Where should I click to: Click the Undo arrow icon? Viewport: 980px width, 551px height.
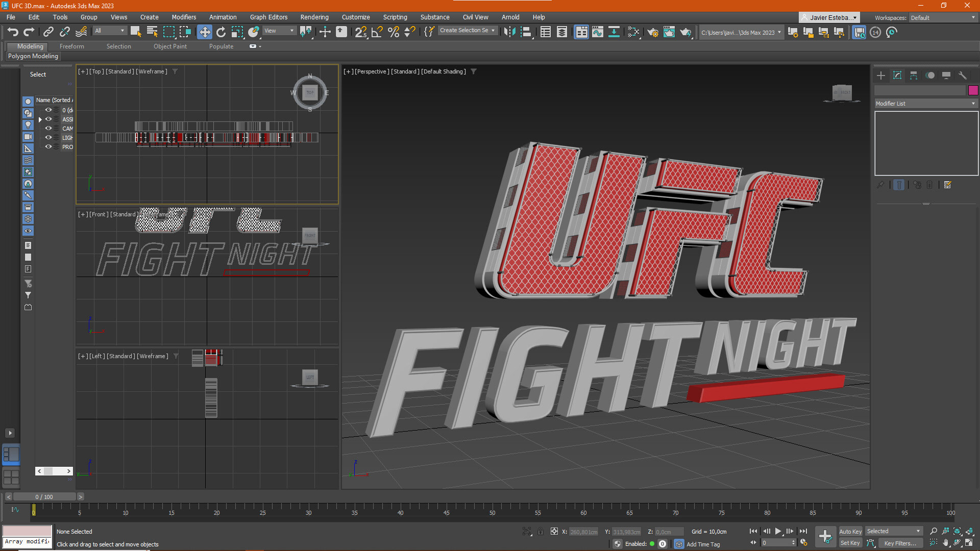tap(13, 32)
